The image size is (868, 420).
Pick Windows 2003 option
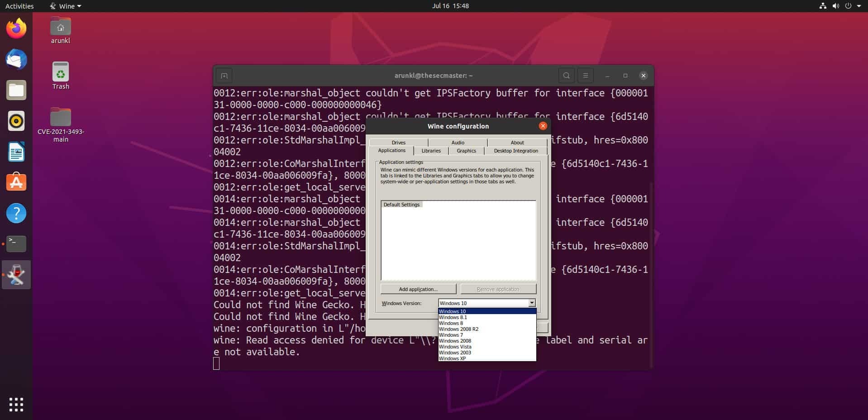[x=487, y=353]
